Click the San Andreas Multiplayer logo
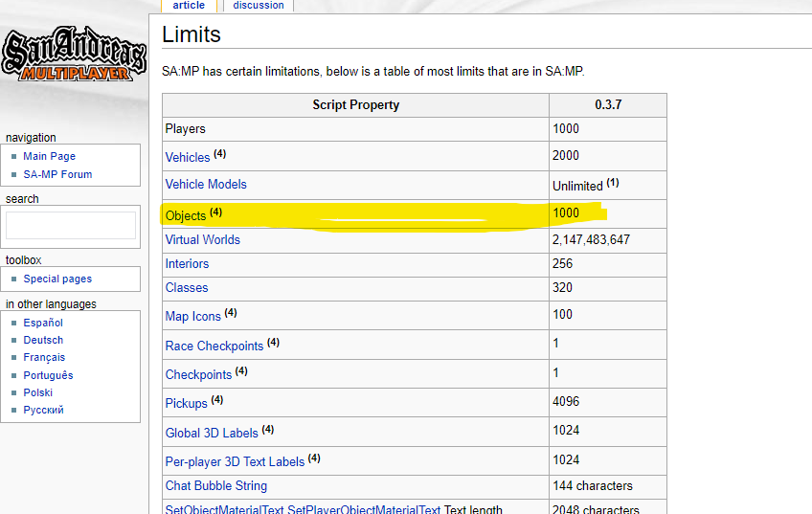This screenshot has height=514, width=812. coord(74,55)
